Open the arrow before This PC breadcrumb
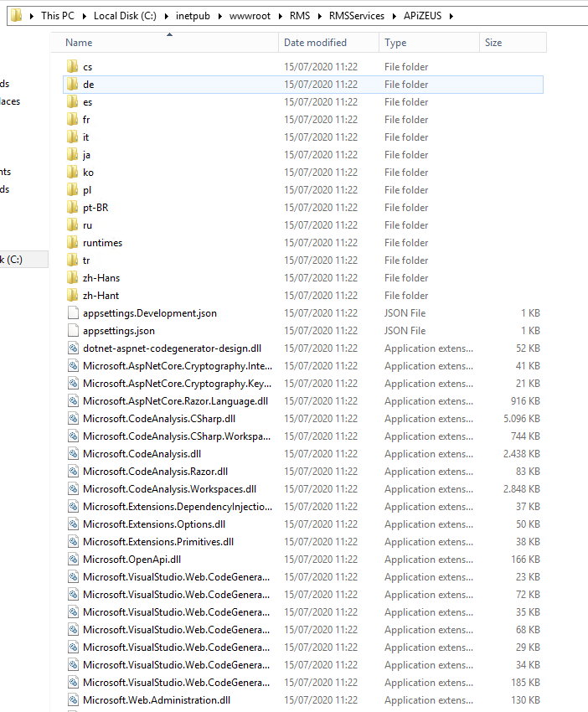This screenshot has height=712, width=588. point(32,17)
